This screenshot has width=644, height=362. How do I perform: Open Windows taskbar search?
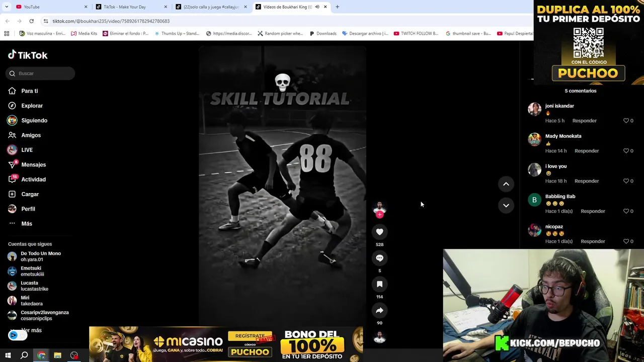[24, 355]
